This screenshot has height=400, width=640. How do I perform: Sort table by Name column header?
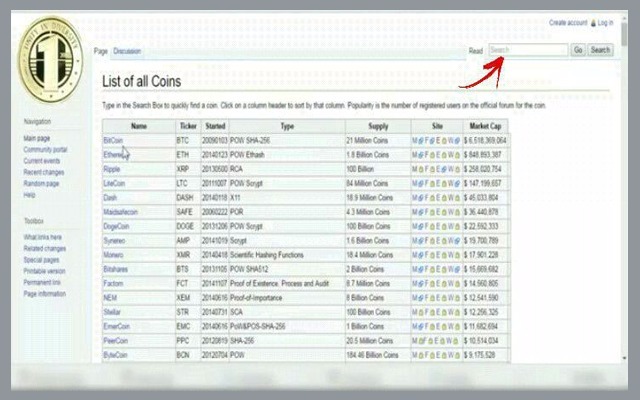[138, 126]
